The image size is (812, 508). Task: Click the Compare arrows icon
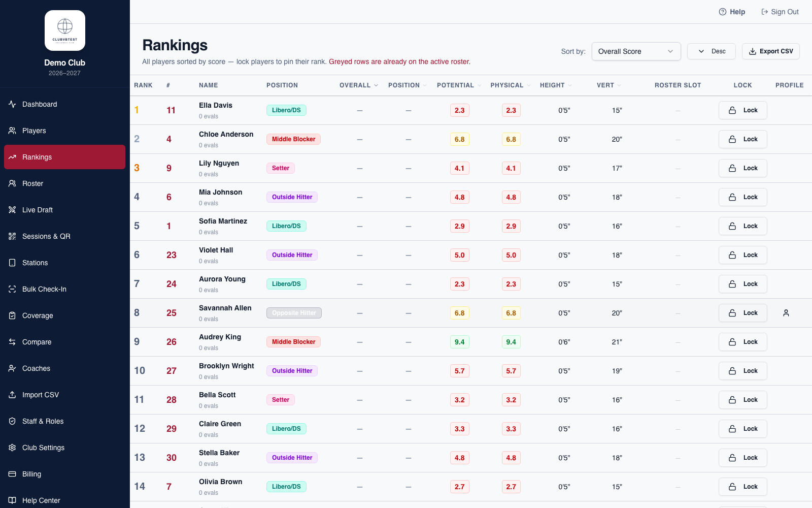pos(12,342)
